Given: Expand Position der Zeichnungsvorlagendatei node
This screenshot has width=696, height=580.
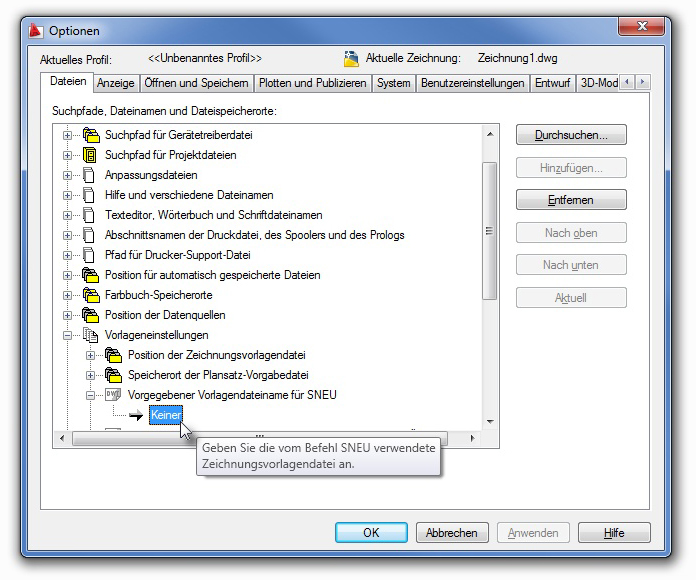Looking at the screenshot, I should pos(90,355).
